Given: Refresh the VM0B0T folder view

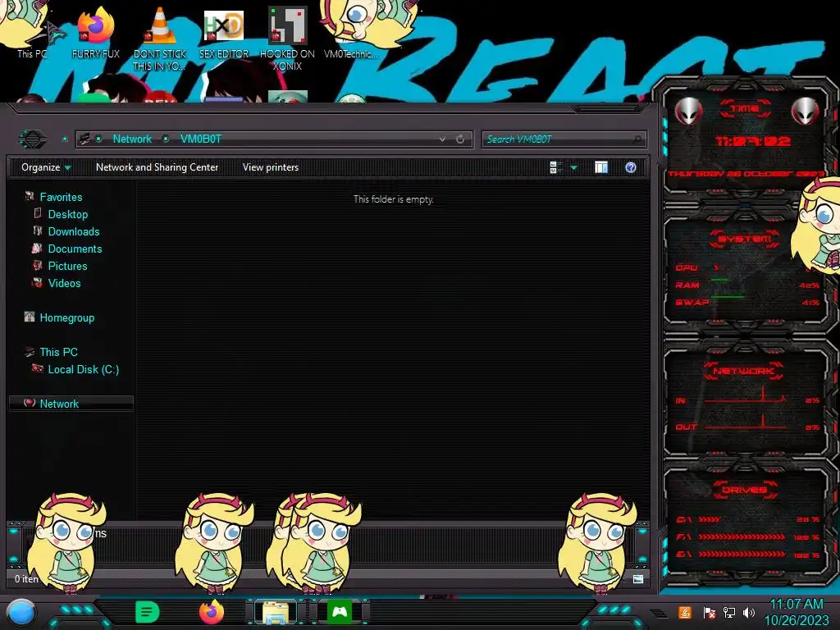Looking at the screenshot, I should [460, 139].
